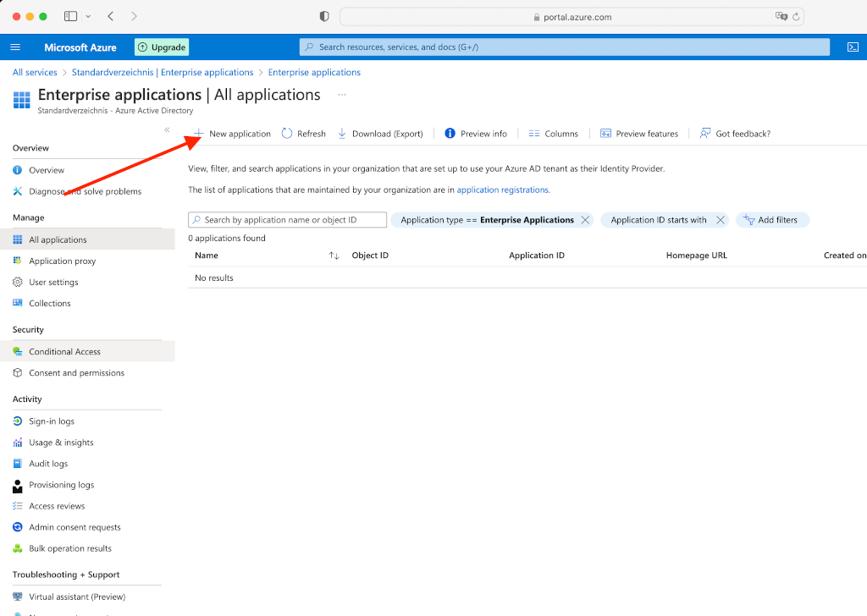The image size is (867, 616).
Task: Open the application registrations link
Action: tap(503, 190)
